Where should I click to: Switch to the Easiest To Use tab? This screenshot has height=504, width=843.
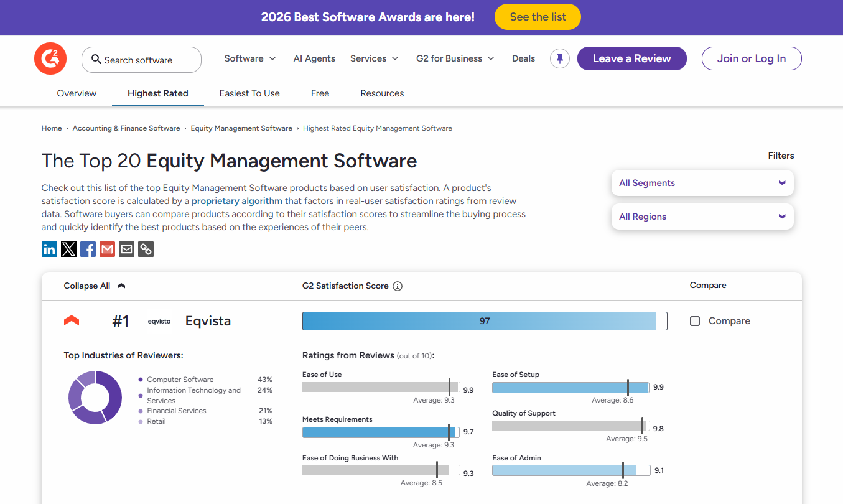pyautogui.click(x=249, y=93)
